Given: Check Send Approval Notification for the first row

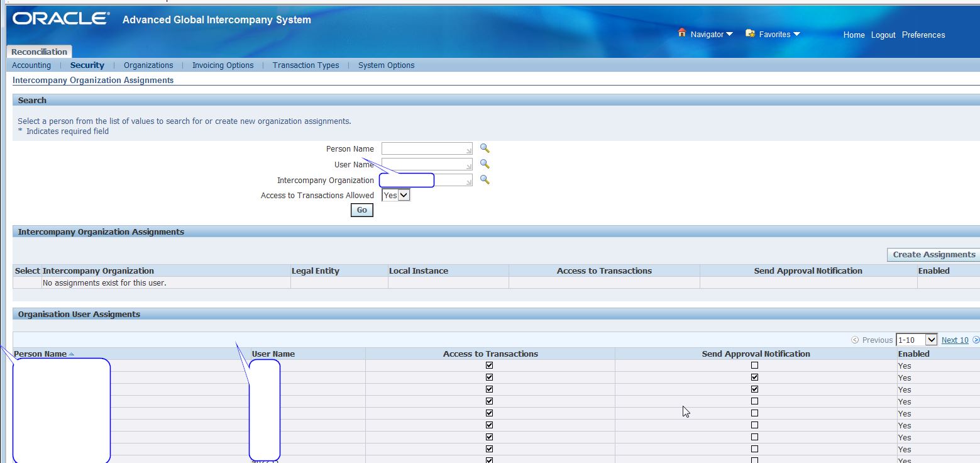Looking at the screenshot, I should (755, 365).
